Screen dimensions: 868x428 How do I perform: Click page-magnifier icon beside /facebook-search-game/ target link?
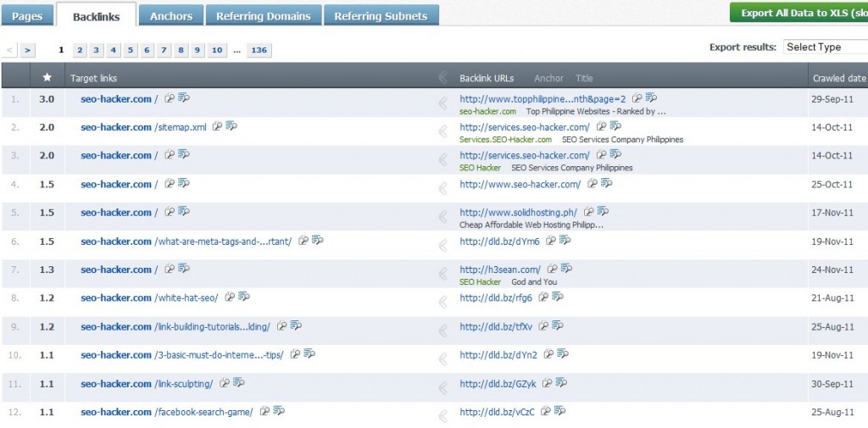264,411
